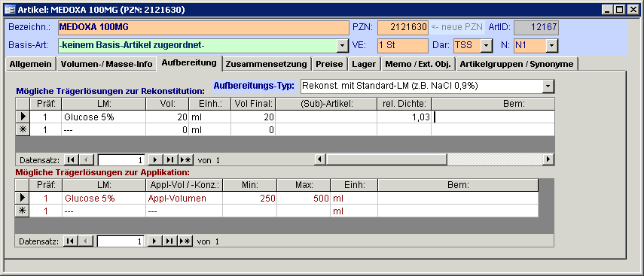This screenshot has height=276, width=644.
Task: Open the Preise tab
Action: coord(329,64)
